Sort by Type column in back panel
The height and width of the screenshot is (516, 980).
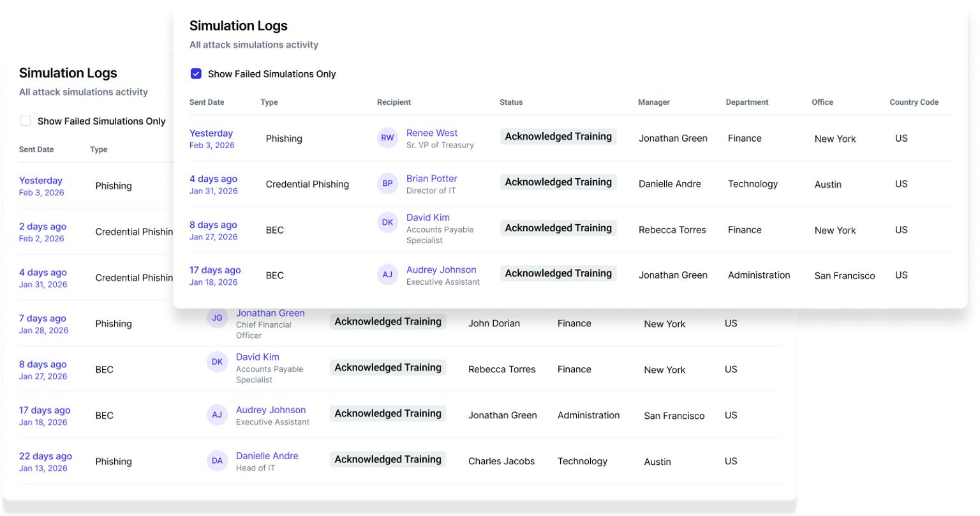(99, 149)
